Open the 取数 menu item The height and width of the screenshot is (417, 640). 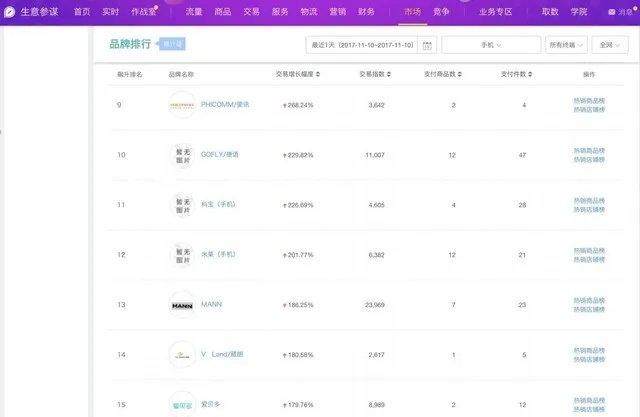click(550, 12)
